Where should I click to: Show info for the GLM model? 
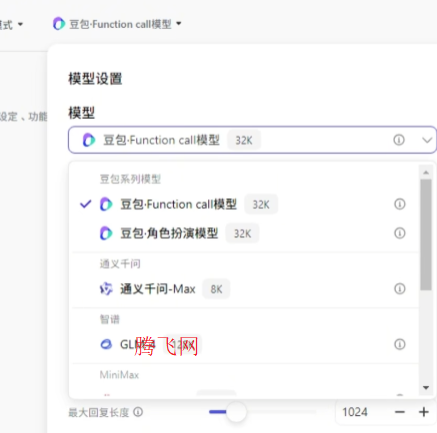[x=400, y=344]
